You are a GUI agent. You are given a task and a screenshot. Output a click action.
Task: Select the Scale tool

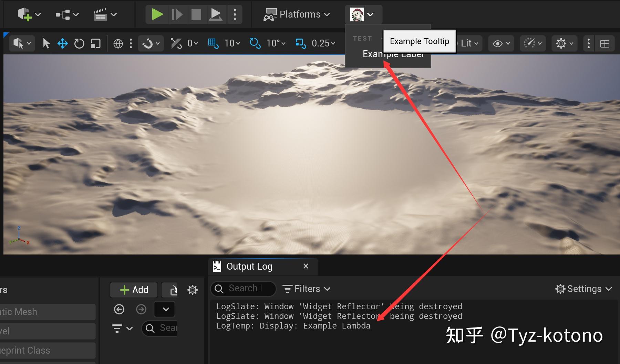click(x=95, y=43)
